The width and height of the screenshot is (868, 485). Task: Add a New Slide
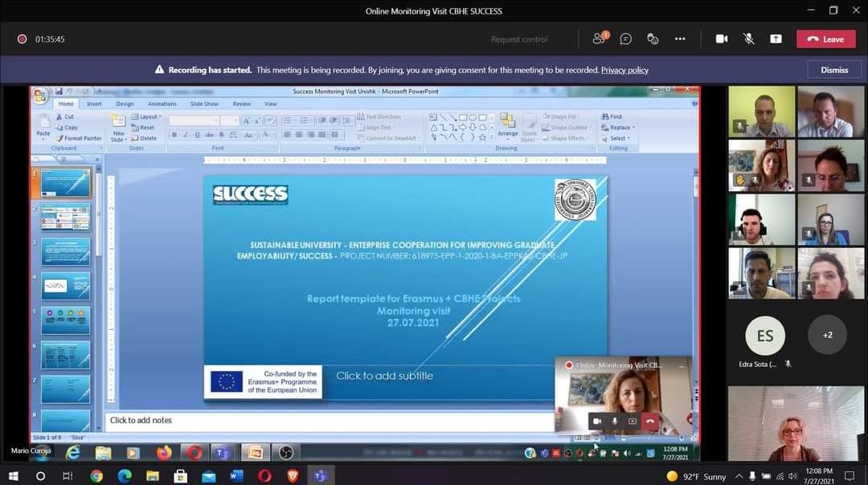(x=118, y=128)
